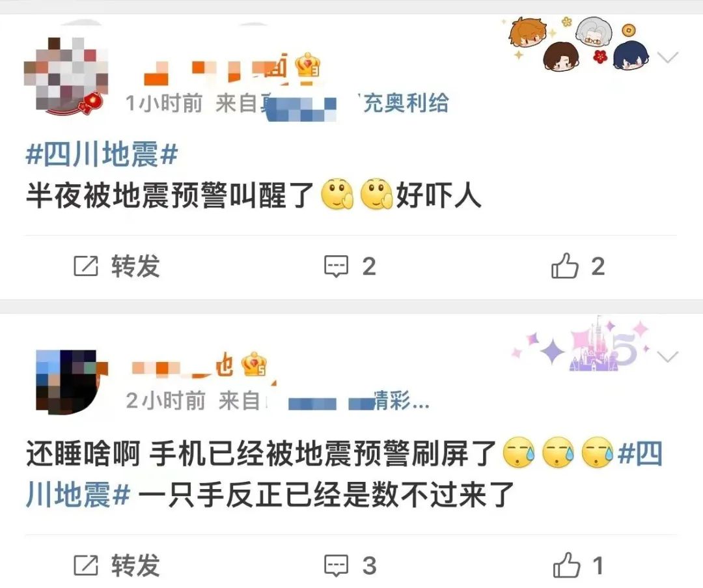
Task: Open comments on post with 2 comments
Action: (x=350, y=266)
